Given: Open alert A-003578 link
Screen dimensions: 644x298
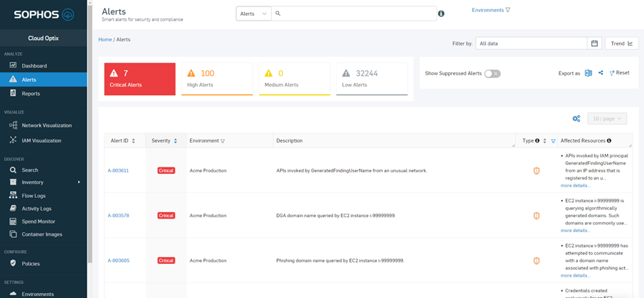Looking at the screenshot, I should point(119,216).
